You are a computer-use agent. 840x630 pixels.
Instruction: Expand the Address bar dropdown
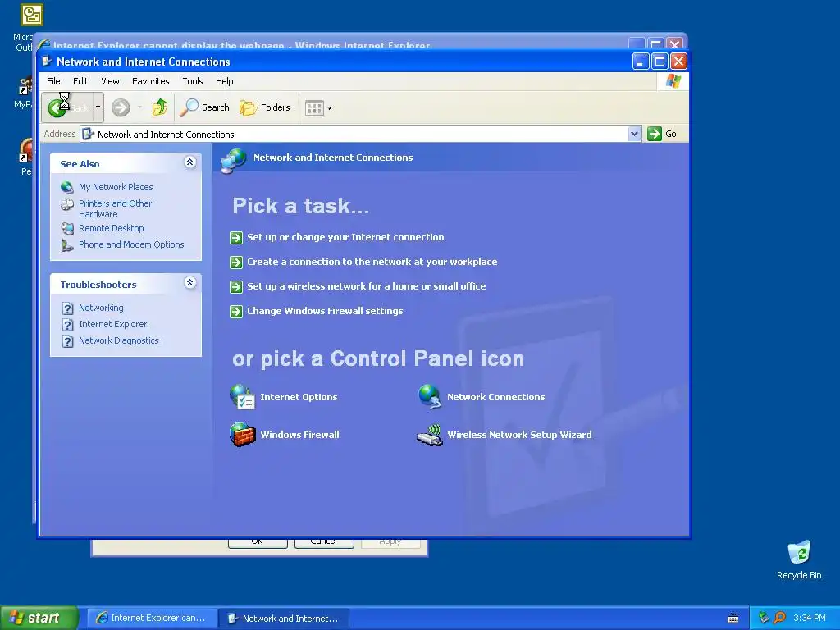pos(634,134)
